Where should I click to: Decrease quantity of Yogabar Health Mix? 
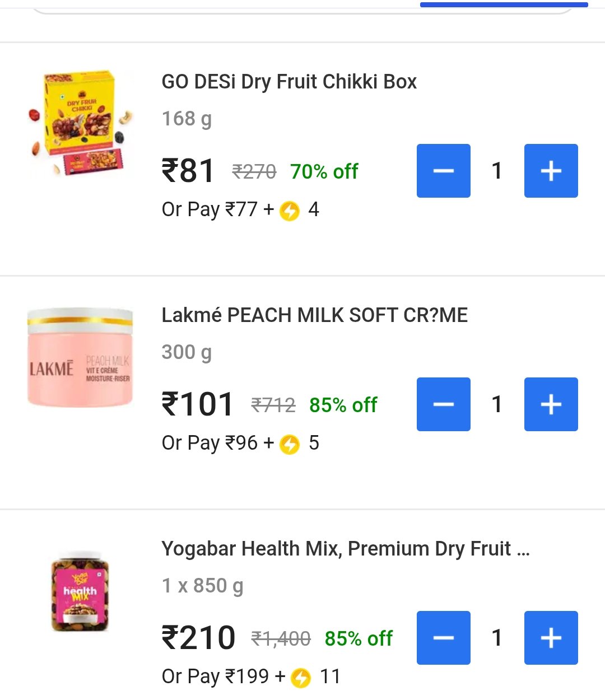tap(443, 638)
